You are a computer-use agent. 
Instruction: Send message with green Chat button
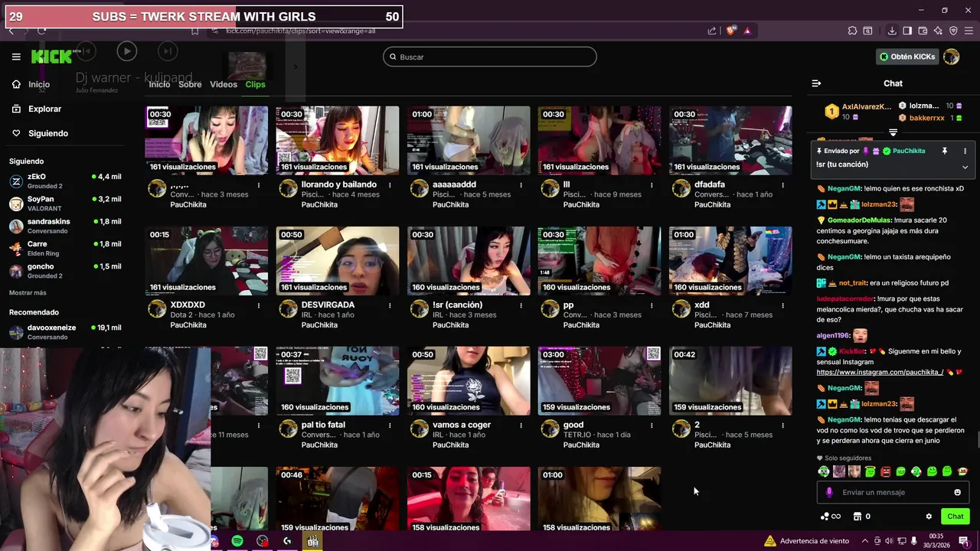coord(955,517)
